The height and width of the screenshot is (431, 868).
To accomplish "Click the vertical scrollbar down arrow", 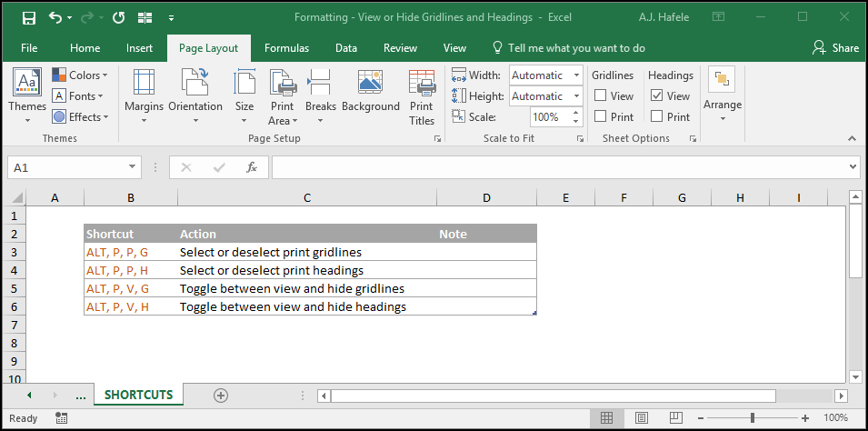I will click(x=855, y=376).
